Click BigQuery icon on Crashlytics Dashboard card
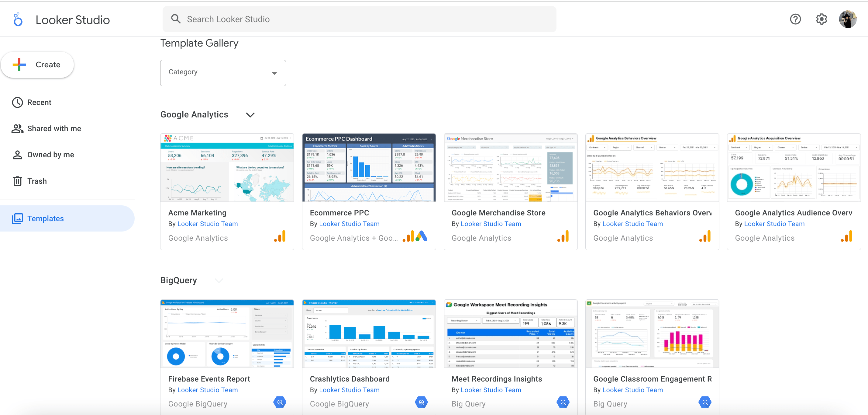 [422, 402]
